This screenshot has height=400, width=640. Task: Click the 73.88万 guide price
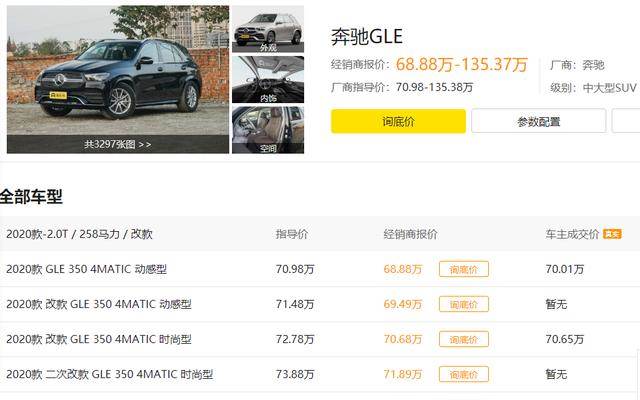(295, 374)
